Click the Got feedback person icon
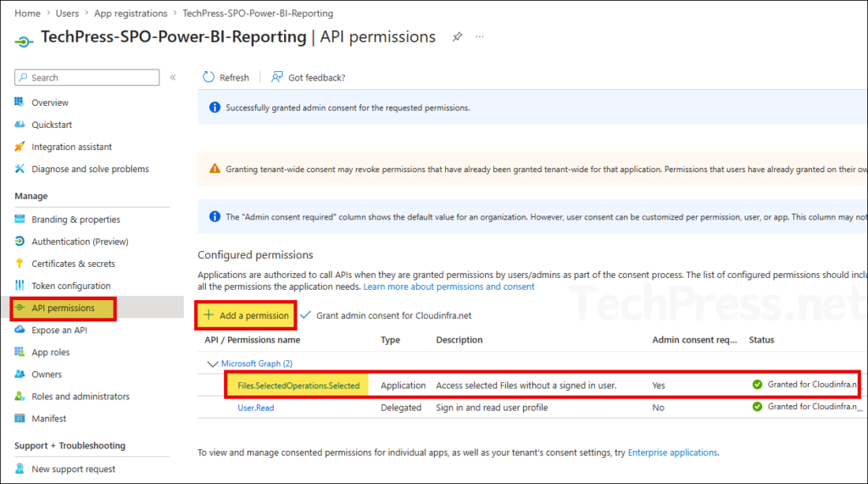This screenshot has width=868, height=484. [277, 77]
